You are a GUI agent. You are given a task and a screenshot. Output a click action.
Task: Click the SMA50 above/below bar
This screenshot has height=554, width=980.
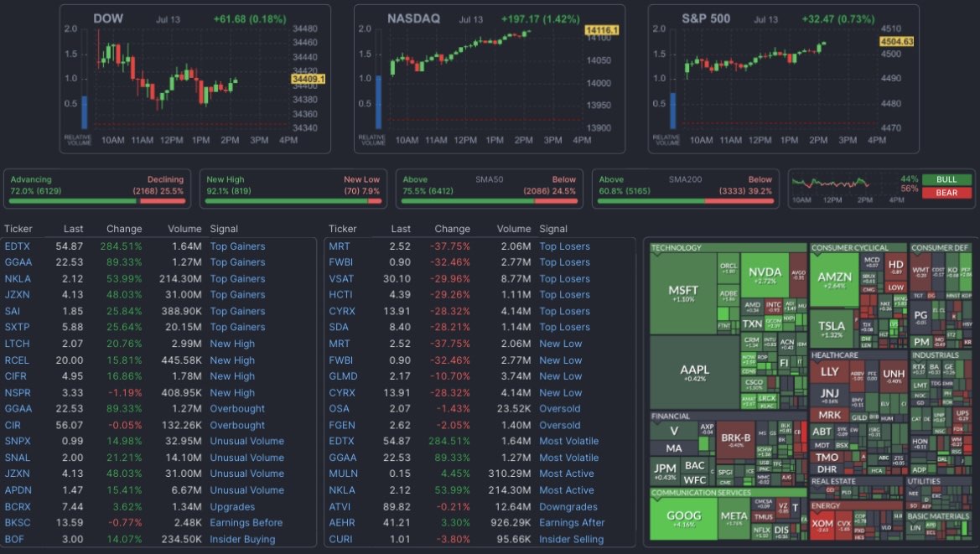[x=490, y=201]
